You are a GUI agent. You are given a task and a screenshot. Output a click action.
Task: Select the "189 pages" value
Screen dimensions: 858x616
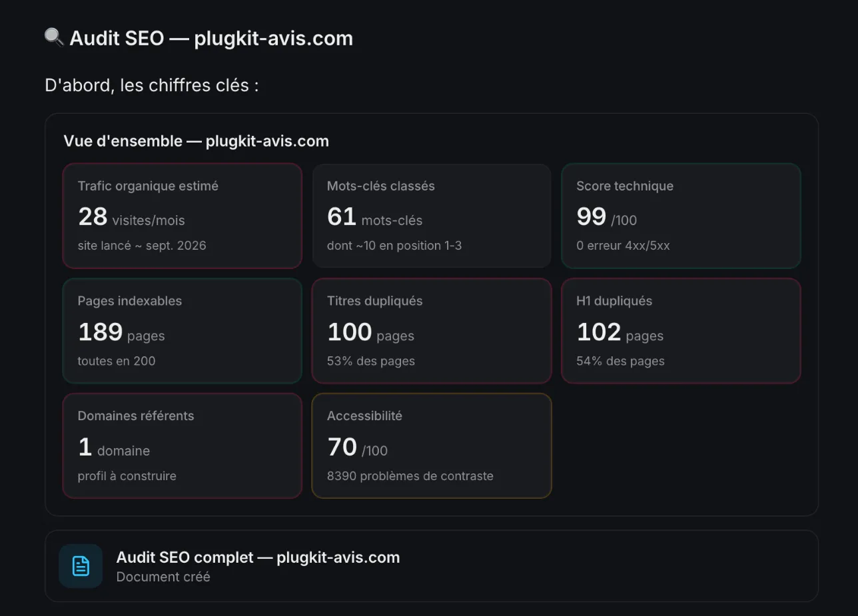pos(121,332)
